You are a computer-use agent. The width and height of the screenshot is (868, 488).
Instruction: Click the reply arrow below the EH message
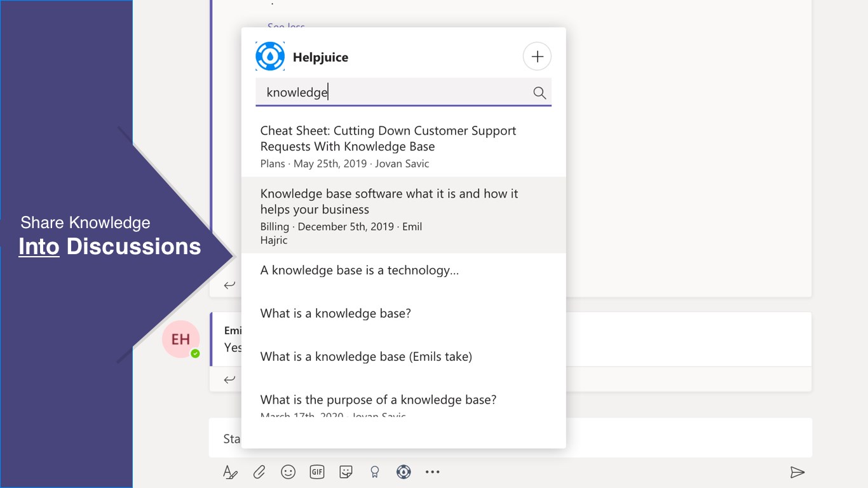click(x=229, y=380)
